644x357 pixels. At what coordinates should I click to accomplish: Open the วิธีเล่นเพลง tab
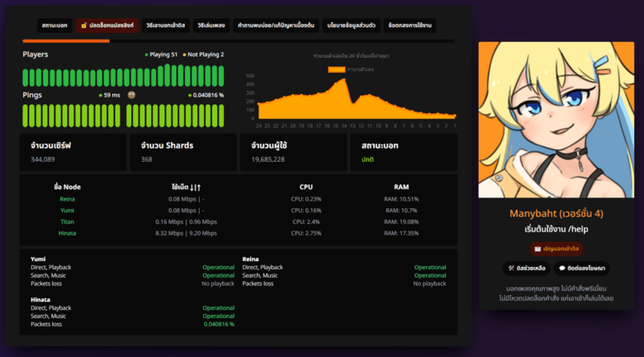211,25
